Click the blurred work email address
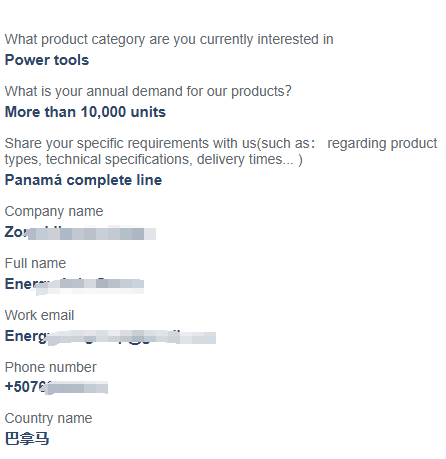Image resolution: width=446 pixels, height=459 pixels. click(110, 336)
